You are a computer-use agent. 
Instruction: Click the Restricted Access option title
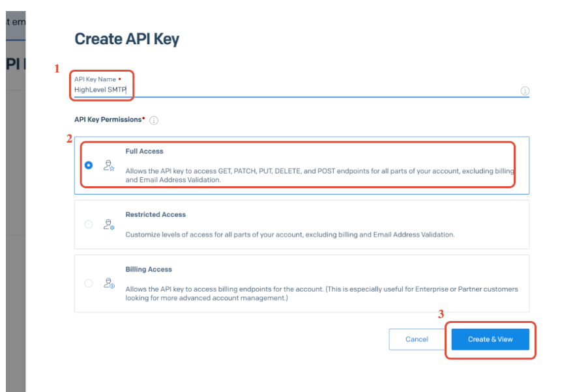155,214
